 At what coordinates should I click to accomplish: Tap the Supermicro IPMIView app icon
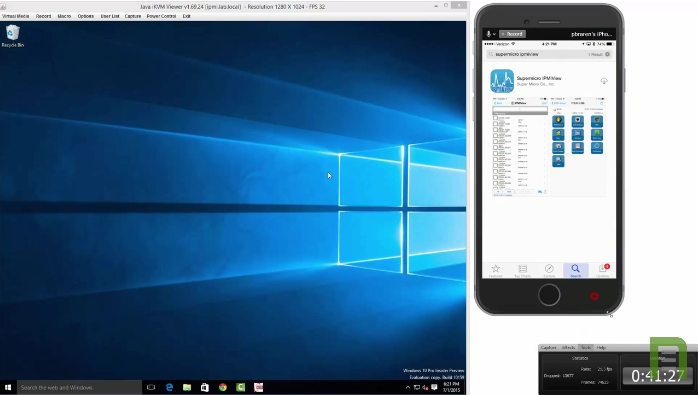point(502,81)
